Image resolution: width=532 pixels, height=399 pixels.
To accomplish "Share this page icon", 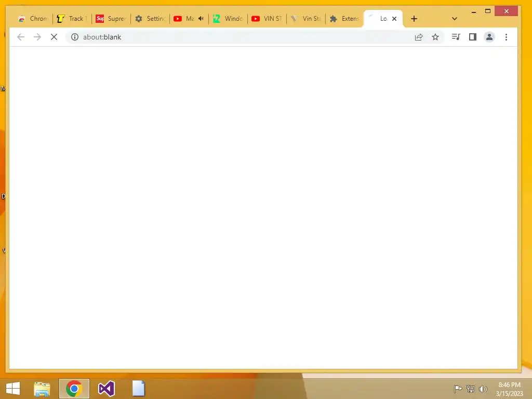I will [419, 37].
